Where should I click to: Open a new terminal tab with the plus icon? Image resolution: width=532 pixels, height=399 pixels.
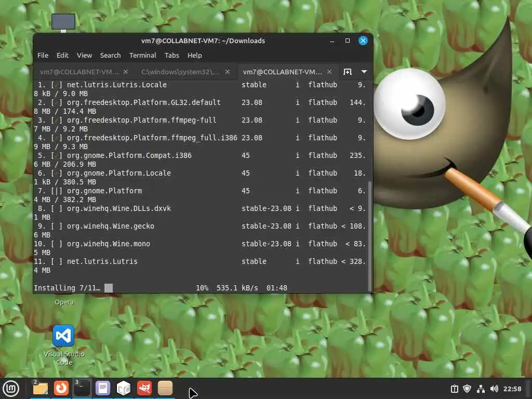click(348, 72)
